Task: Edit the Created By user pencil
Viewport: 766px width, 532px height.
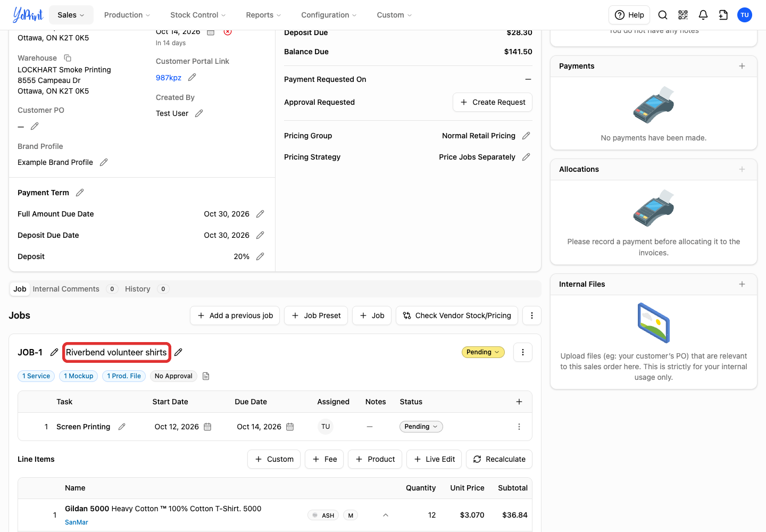Action: [199, 113]
